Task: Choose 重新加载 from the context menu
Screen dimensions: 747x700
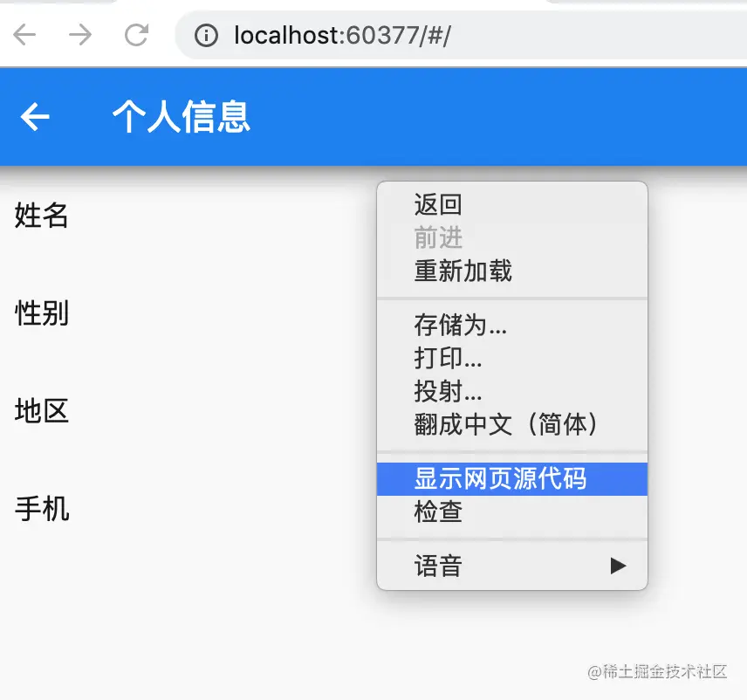Action: (x=512, y=271)
